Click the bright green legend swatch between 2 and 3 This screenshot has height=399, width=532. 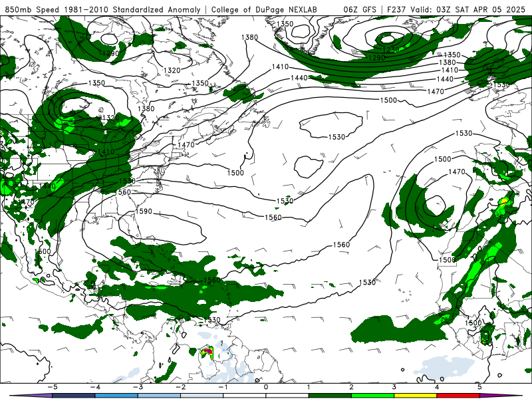coord(372,396)
